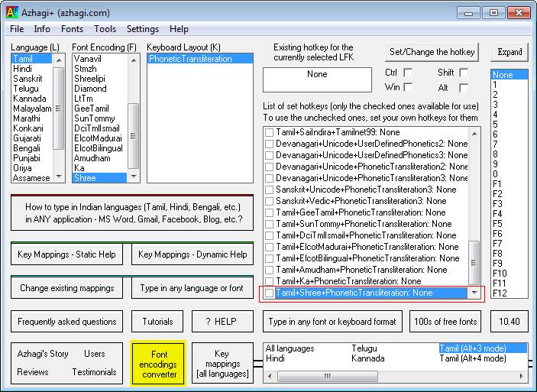
Task: Open the Settings menu
Action: [x=143, y=29]
